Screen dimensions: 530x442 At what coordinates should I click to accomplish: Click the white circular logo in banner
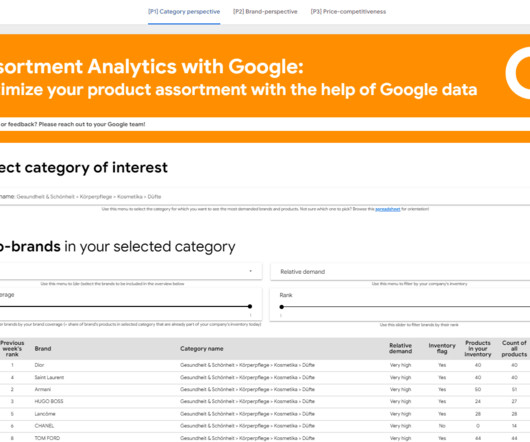518,73
